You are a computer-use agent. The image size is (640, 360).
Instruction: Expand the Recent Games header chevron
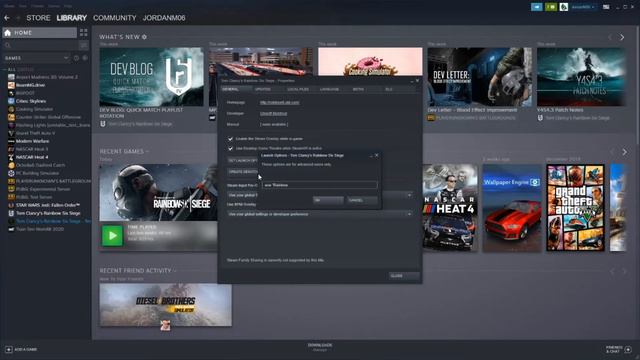pos(147,151)
